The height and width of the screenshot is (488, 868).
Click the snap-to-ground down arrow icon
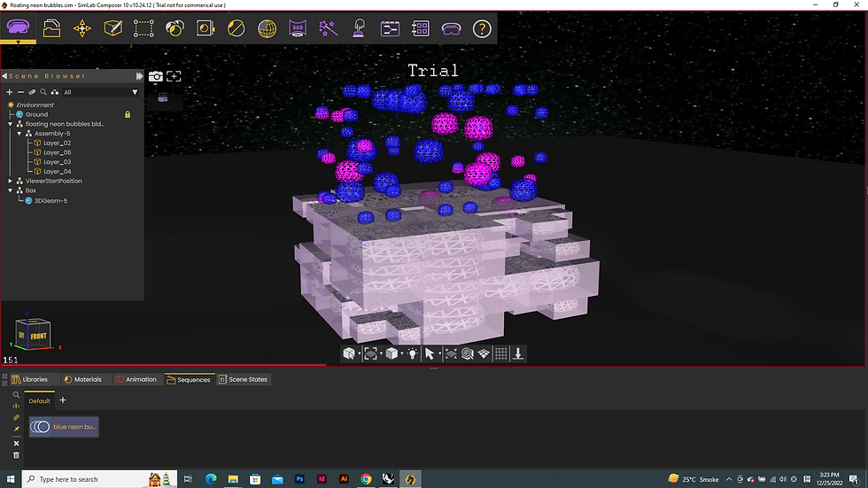click(518, 353)
